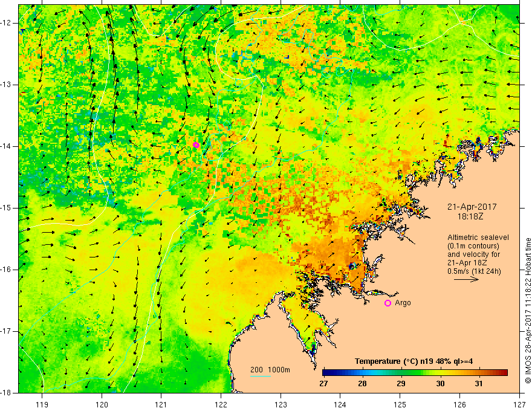Click the colorbar label '28'

362,384
